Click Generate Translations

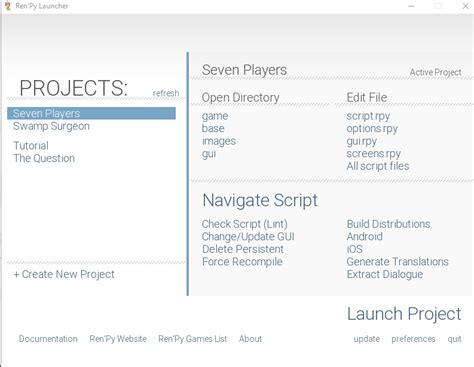tap(397, 262)
